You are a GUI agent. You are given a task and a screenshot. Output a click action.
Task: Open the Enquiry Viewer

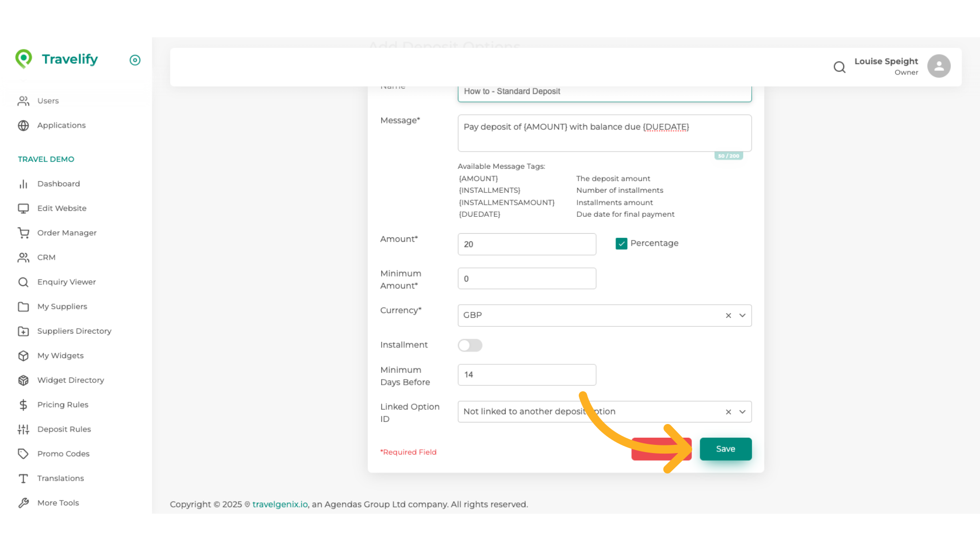point(66,282)
